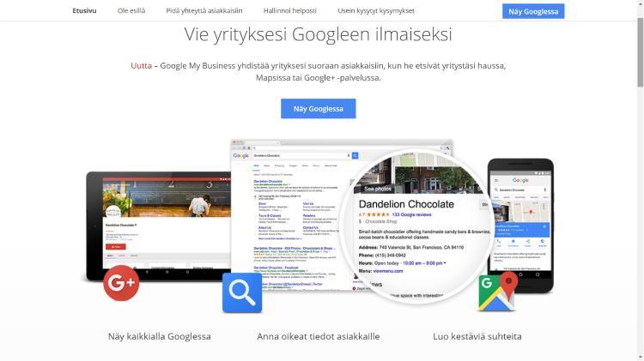Expand the opening hours dropdown arrow
This screenshot has width=644, height=361.
point(445,263)
